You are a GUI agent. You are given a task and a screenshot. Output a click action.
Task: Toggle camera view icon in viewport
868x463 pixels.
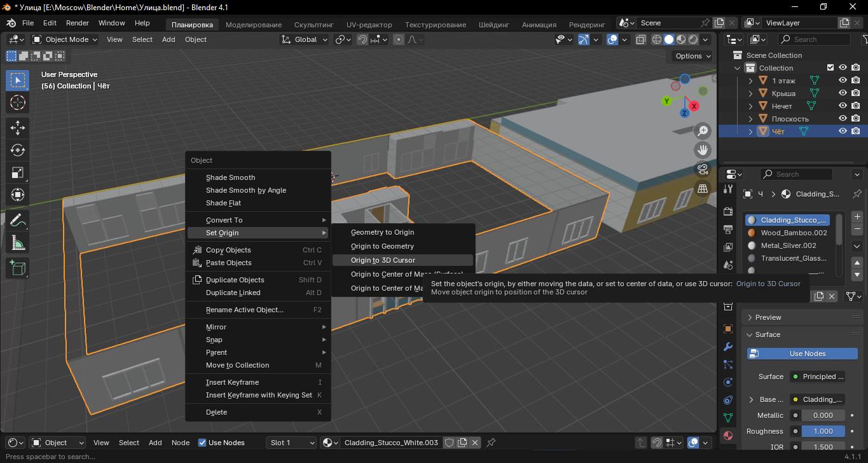(703, 169)
